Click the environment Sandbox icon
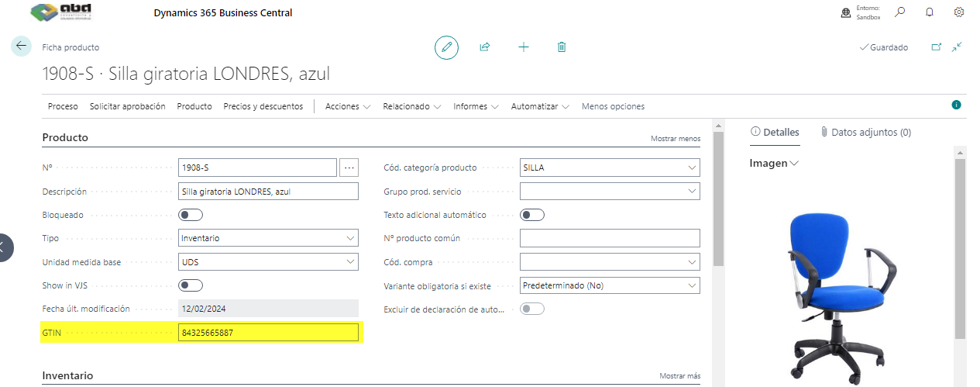The width and height of the screenshot is (980, 387). [x=846, y=12]
